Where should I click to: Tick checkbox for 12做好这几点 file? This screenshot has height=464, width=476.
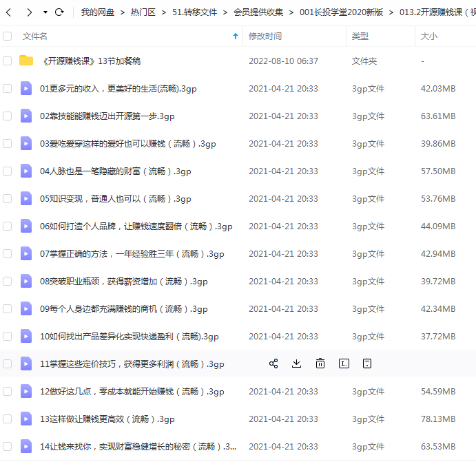tap(8, 392)
